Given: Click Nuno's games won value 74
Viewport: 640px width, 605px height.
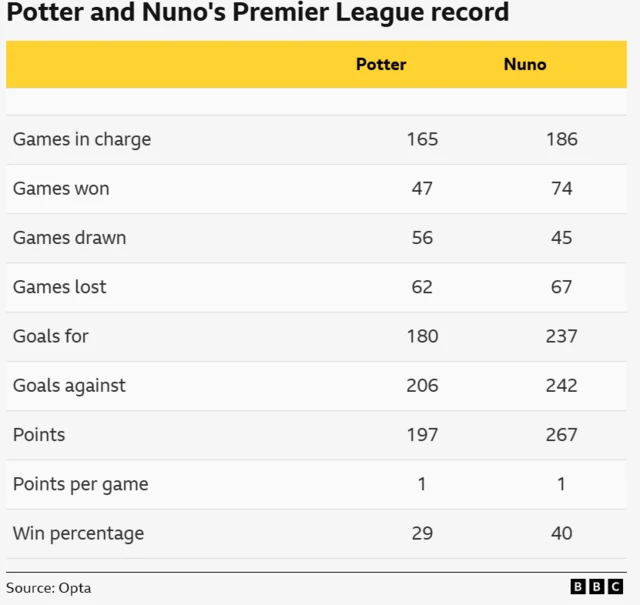Looking at the screenshot, I should (x=561, y=188).
